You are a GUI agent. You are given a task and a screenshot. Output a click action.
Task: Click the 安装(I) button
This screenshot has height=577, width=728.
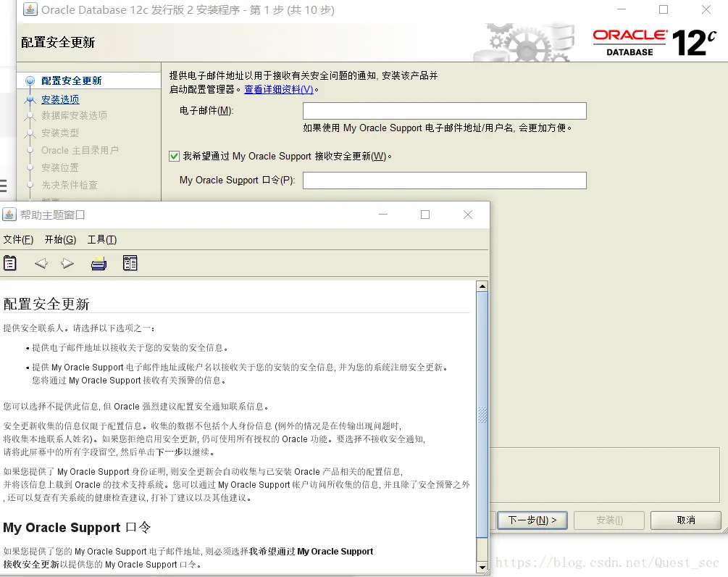coord(609,520)
